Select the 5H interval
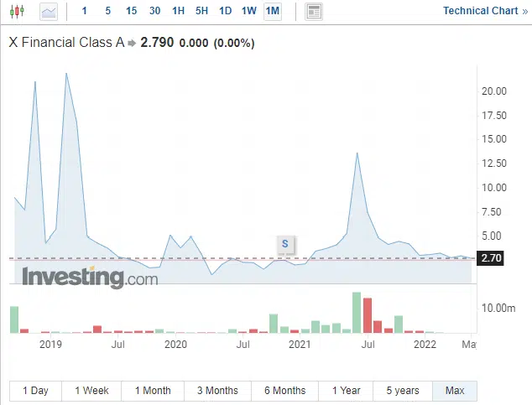The image size is (532, 405). [202, 11]
